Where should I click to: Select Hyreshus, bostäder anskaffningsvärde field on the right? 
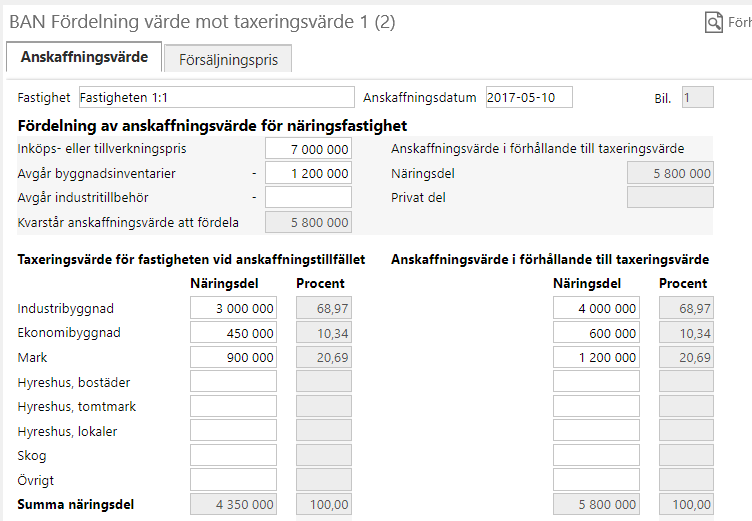coord(596,381)
